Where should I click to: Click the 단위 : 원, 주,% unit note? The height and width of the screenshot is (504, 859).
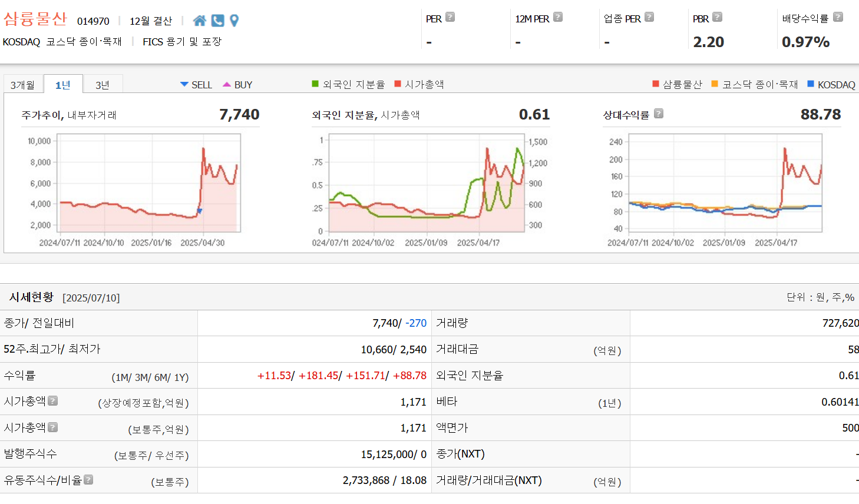[x=821, y=297]
